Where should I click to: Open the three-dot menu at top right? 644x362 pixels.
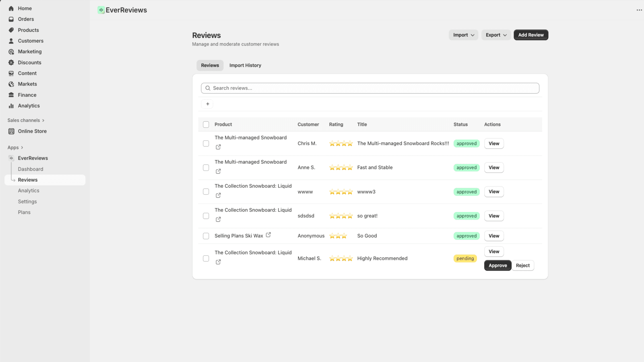[639, 10]
